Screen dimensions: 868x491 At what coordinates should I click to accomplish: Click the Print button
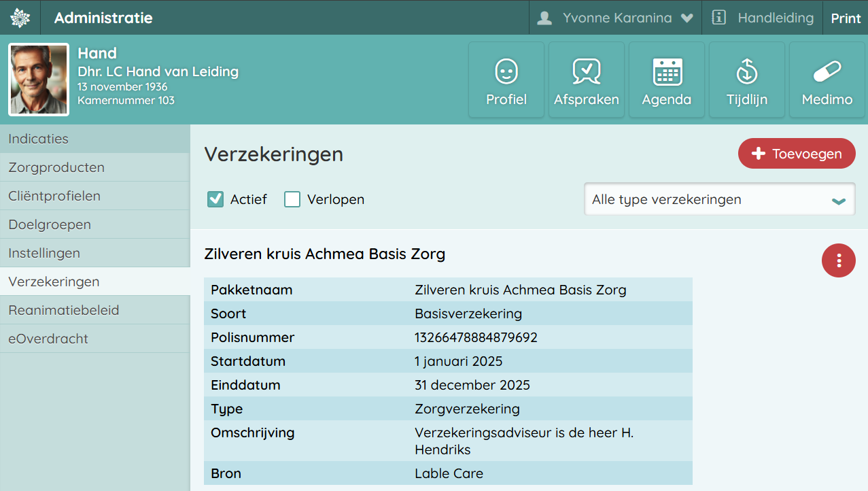pyautogui.click(x=846, y=18)
